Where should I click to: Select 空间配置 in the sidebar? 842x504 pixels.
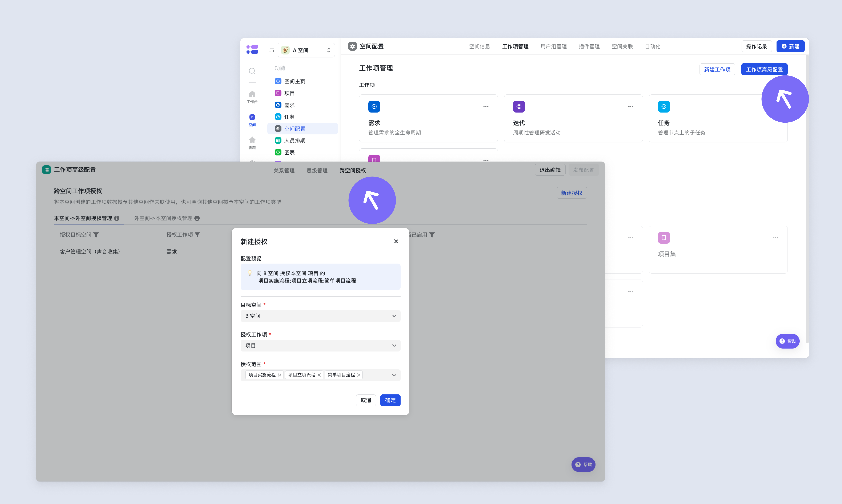[302, 129]
